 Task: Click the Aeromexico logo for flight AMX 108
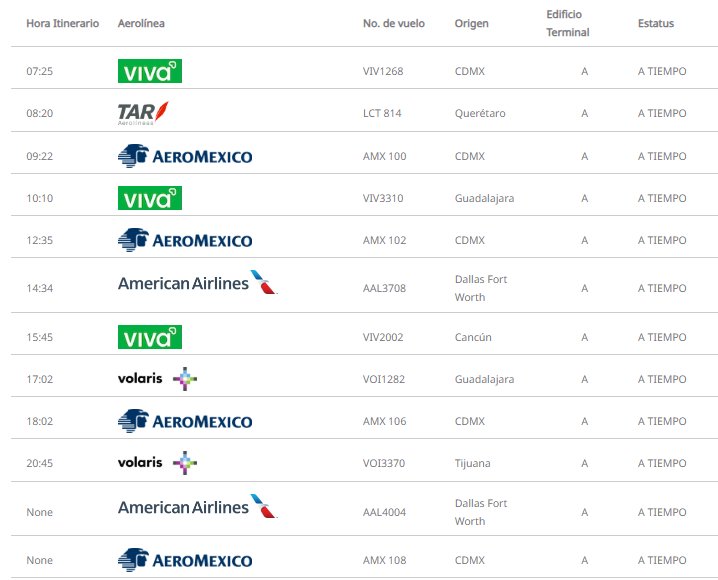pos(185,560)
